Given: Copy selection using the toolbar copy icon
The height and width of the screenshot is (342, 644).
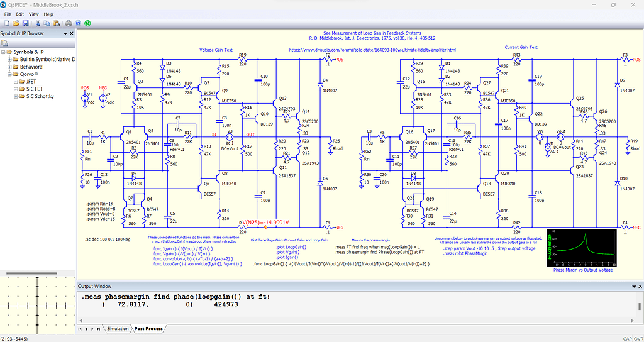Looking at the screenshot, I should click(x=47, y=23).
